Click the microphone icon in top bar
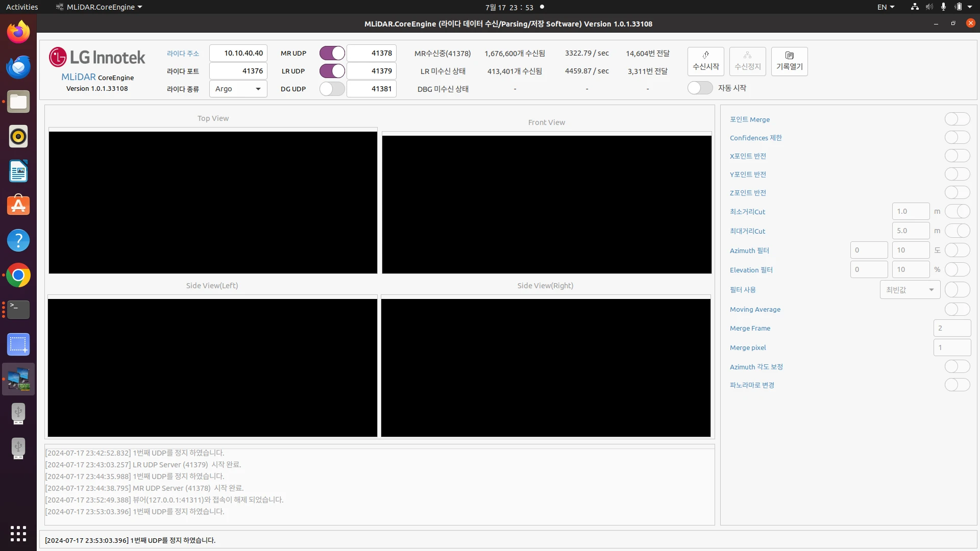The width and height of the screenshot is (980, 551). 943,7
